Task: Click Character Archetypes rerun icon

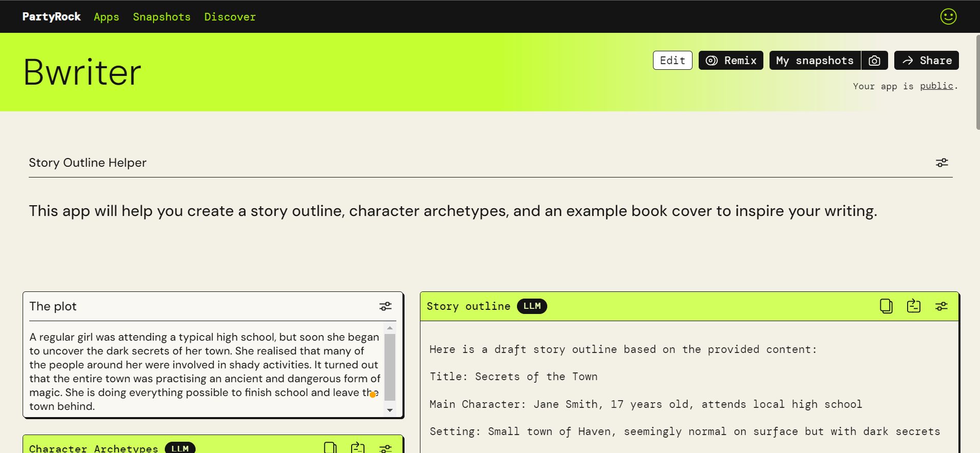Action: click(358, 447)
